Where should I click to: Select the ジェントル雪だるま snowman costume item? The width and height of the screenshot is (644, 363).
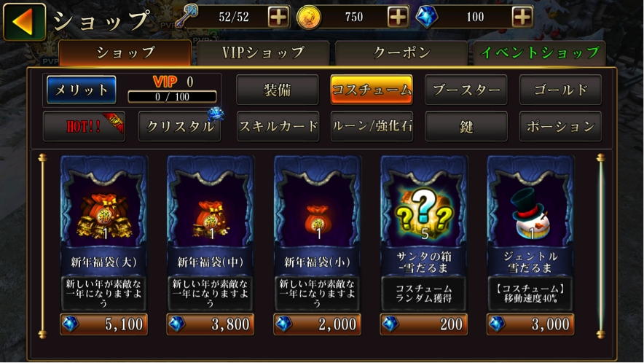coord(530,233)
